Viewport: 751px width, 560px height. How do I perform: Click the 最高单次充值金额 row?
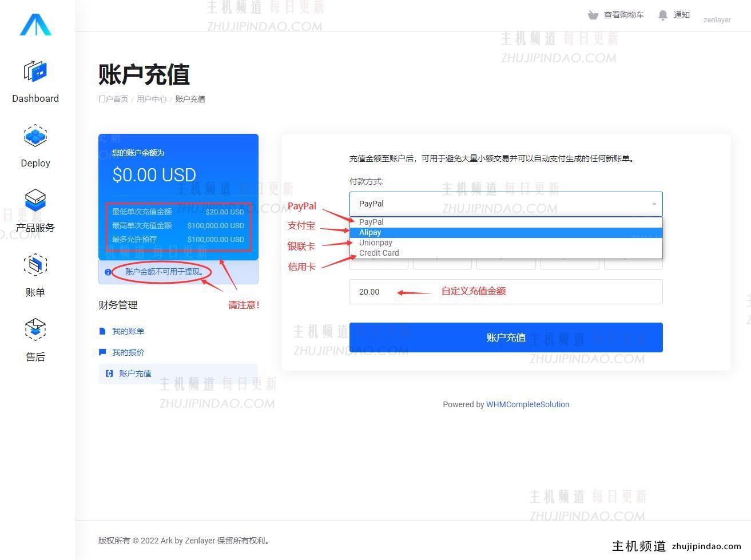pos(178,225)
